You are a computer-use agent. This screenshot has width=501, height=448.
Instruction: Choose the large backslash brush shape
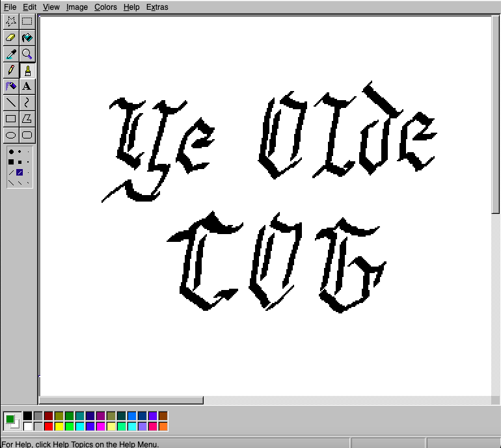click(x=11, y=183)
